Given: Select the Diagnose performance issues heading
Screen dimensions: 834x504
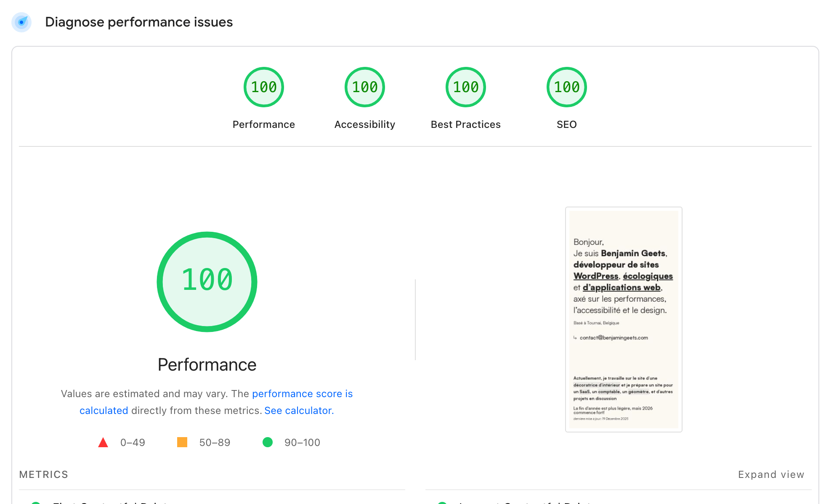Looking at the screenshot, I should pyautogui.click(x=139, y=22).
